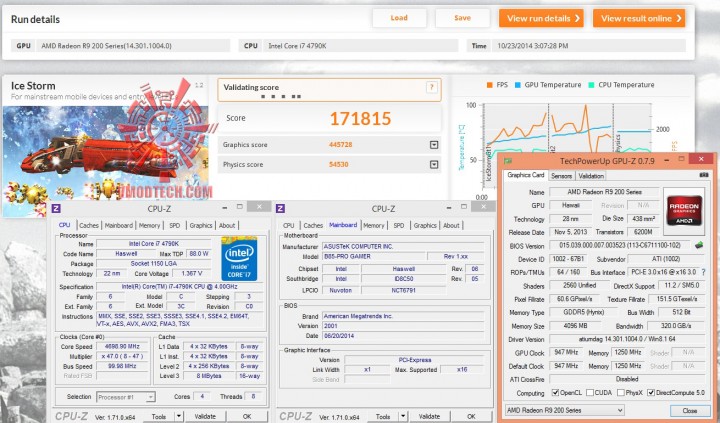
Task: Open CPU tab in Mainboard CPU-Z window
Action: pyautogui.click(x=288, y=226)
